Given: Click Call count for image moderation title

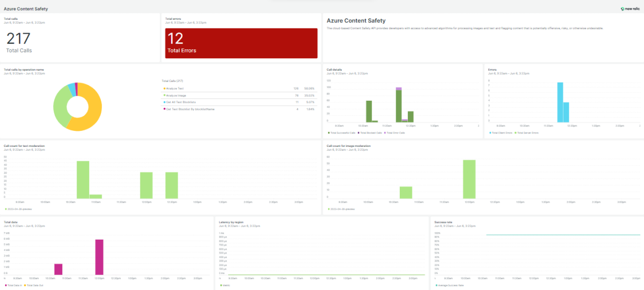Looking at the screenshot, I should coord(349,145).
